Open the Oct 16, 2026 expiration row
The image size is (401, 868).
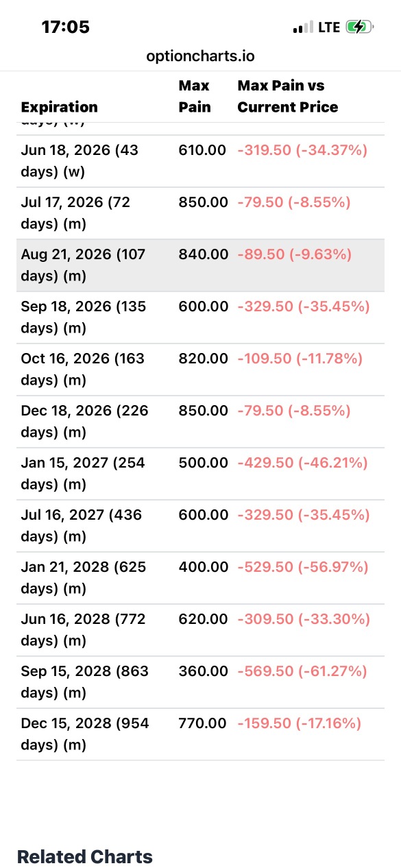(x=200, y=370)
